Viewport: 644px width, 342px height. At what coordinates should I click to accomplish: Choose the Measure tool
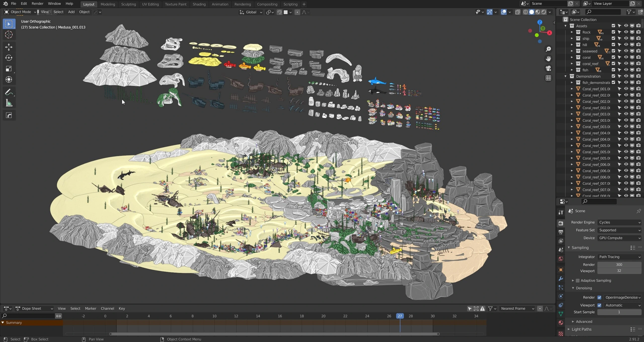[x=9, y=103]
